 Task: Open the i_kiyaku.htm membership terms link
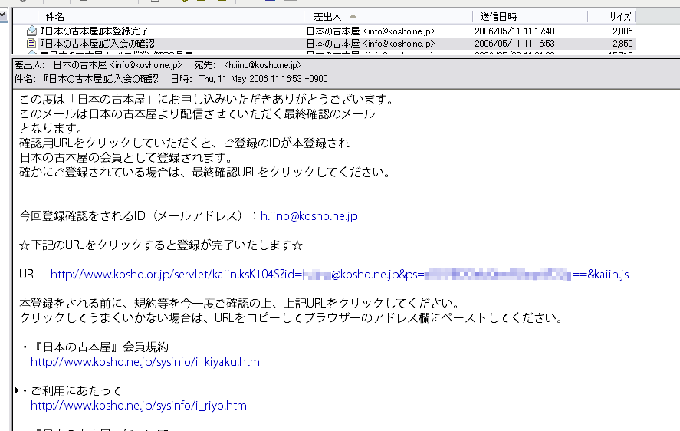coord(145,362)
